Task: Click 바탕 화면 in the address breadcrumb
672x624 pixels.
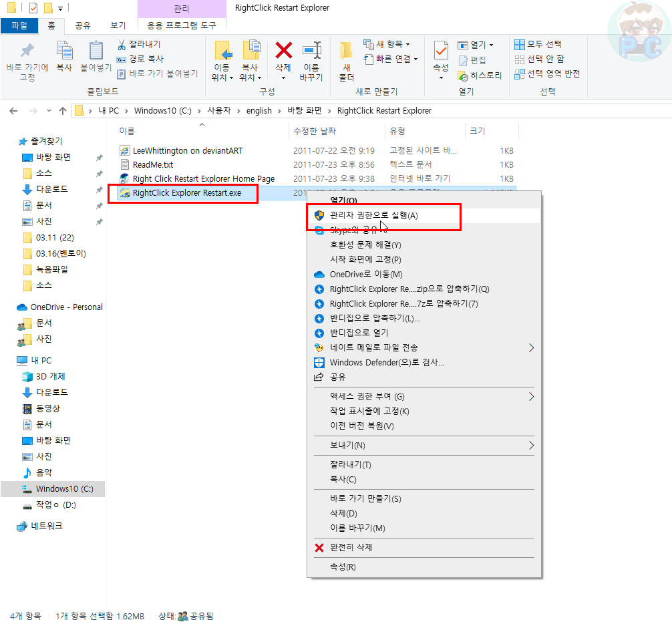Action: 305,111
